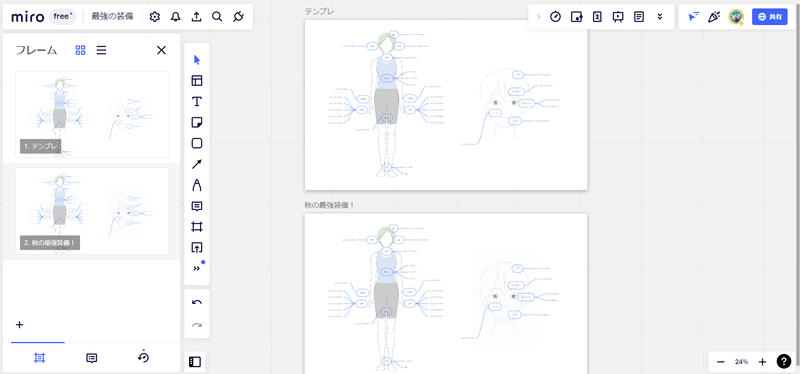Start presentation mode icon
This screenshot has width=800, height=374.
tap(618, 17)
